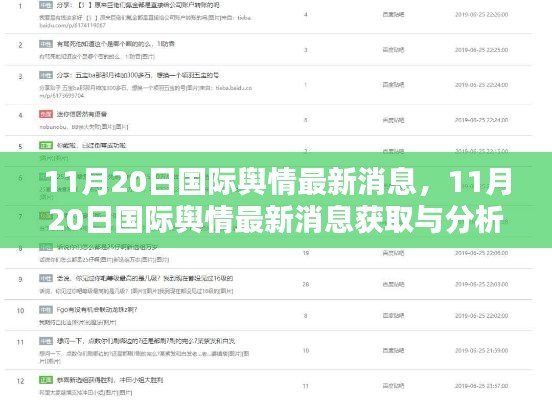Click the row number 10 cell
This screenshot has width=552, height=400.
20,311
